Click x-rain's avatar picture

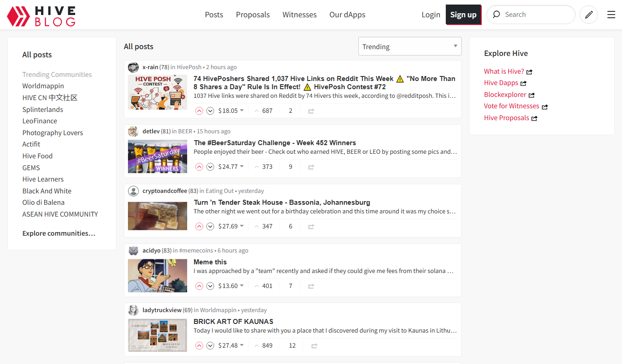(133, 67)
